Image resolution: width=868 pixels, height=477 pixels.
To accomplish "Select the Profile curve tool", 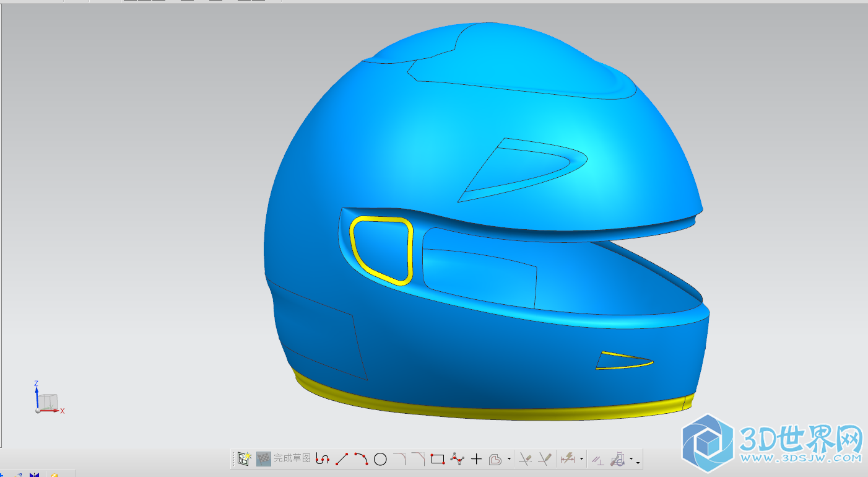I will [322, 459].
